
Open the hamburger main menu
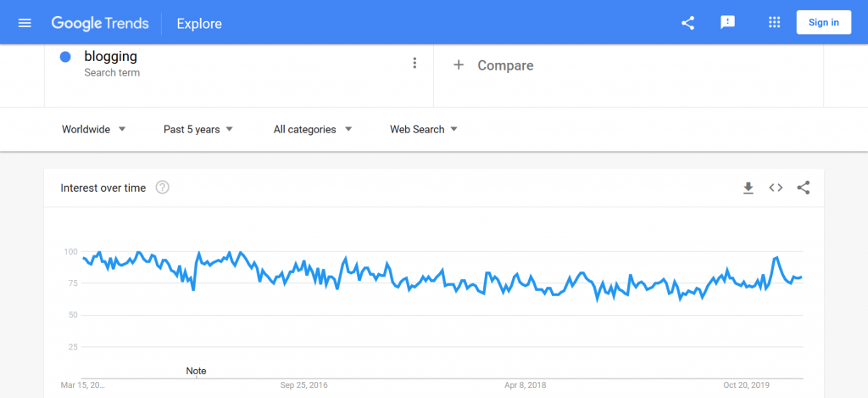pos(25,23)
